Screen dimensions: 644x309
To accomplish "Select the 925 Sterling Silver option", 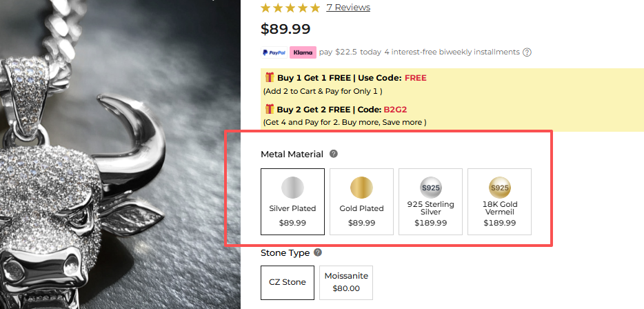I will tap(430, 201).
